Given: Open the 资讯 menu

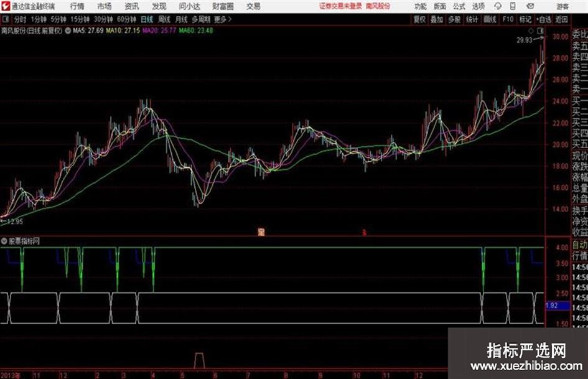Looking at the screenshot, I should [132, 6].
